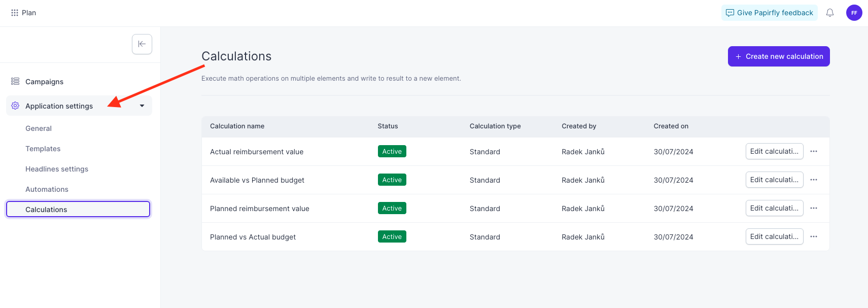Image resolution: width=868 pixels, height=308 pixels.
Task: Collapse Application settings dropdown arrow
Action: 142,106
